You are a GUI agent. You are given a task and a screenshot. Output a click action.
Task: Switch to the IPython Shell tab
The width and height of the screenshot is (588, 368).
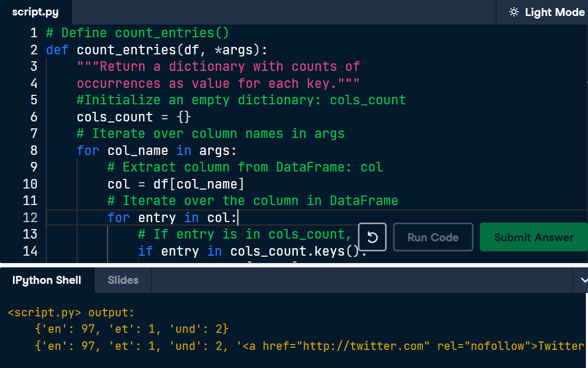coord(46,280)
